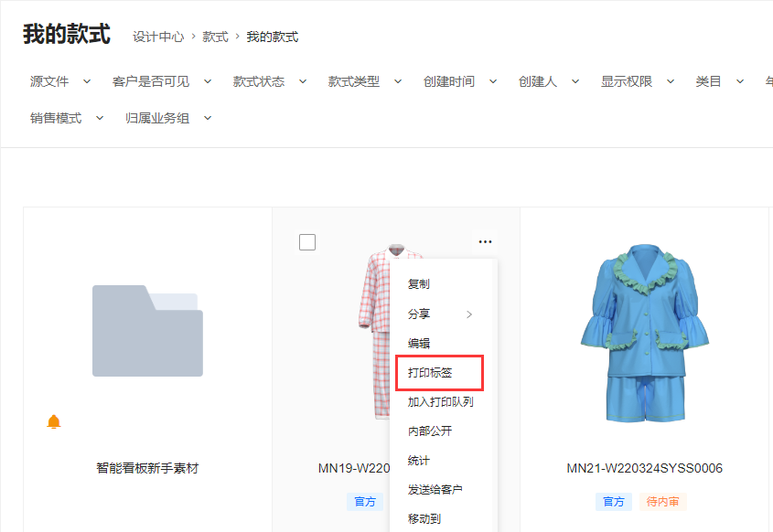Choose 复制 in the context menu
Screen dimensions: 773x532
419,284
